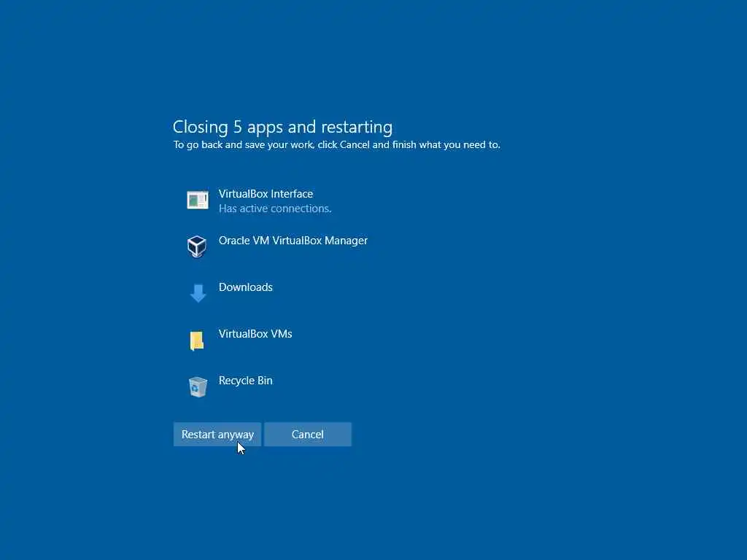
Task: Click the 'To go back and save your work' message
Action: pyautogui.click(x=337, y=145)
